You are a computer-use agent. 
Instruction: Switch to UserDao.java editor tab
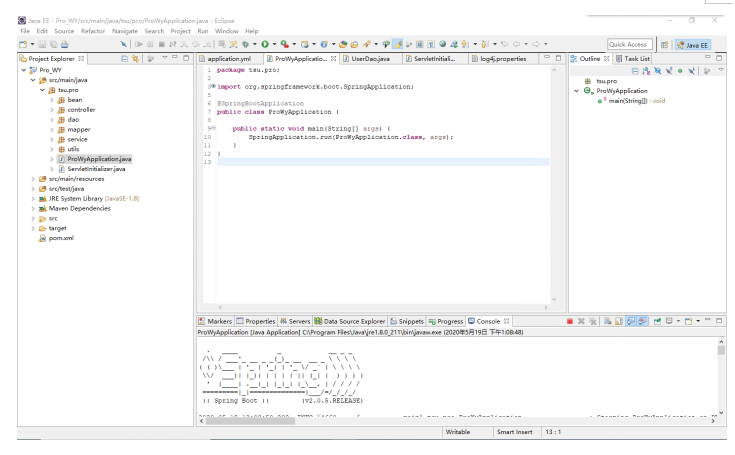(370, 59)
